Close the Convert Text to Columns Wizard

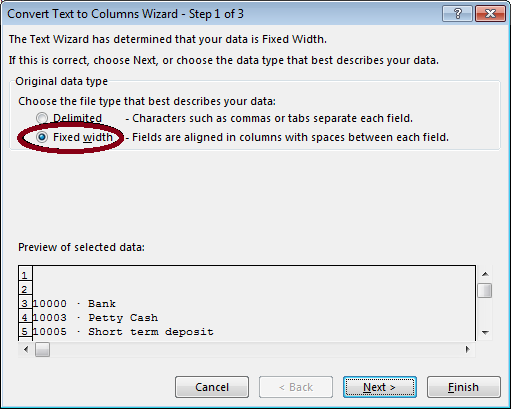pyautogui.click(x=490, y=14)
